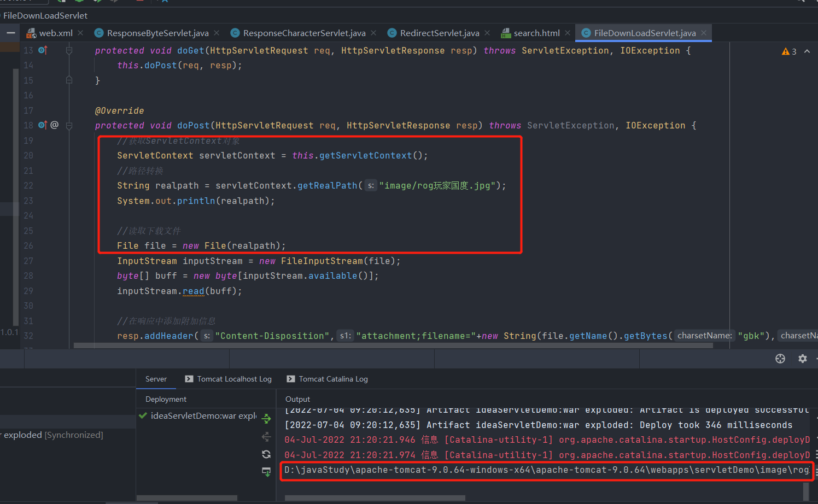
Task: Click the @ annotation gutter icon on line 18
Action: click(x=54, y=125)
